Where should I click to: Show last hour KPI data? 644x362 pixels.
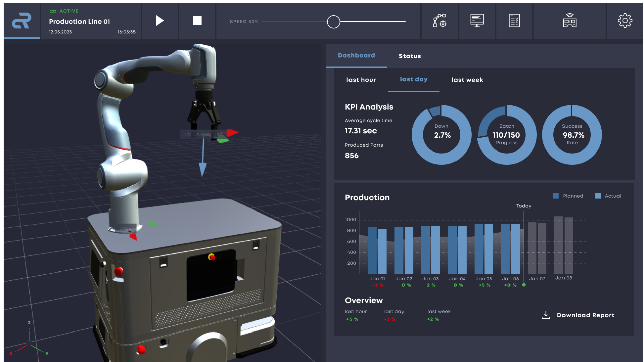tap(361, 80)
